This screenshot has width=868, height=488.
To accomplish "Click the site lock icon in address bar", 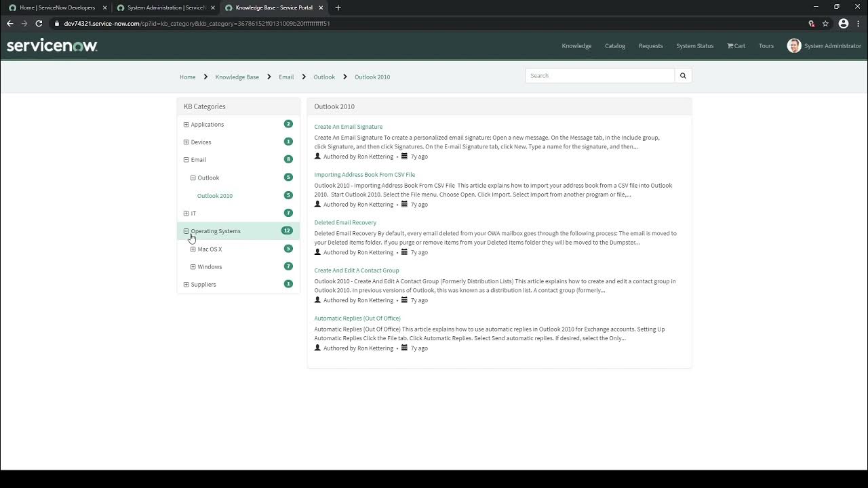I will (57, 23).
